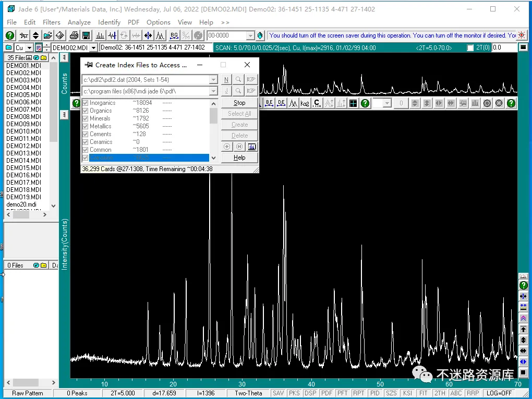This screenshot has height=399, width=532.
Task: Click the RPT status bar button
Action: point(359,393)
